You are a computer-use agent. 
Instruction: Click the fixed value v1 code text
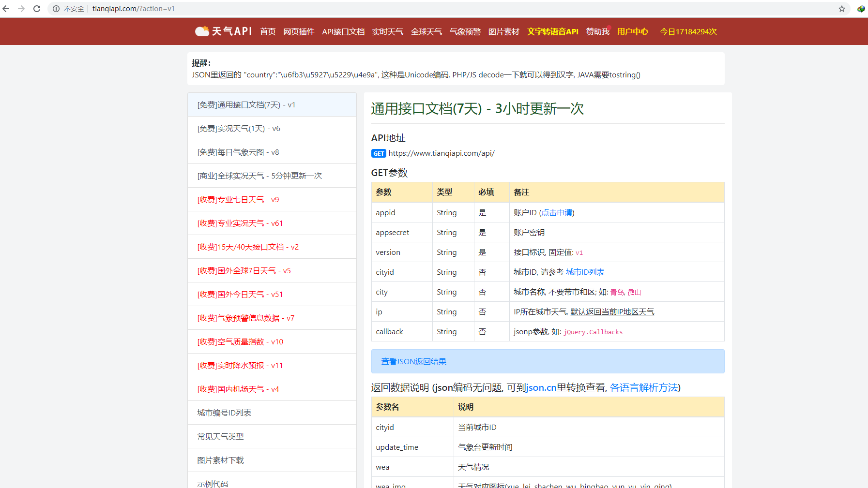click(579, 253)
